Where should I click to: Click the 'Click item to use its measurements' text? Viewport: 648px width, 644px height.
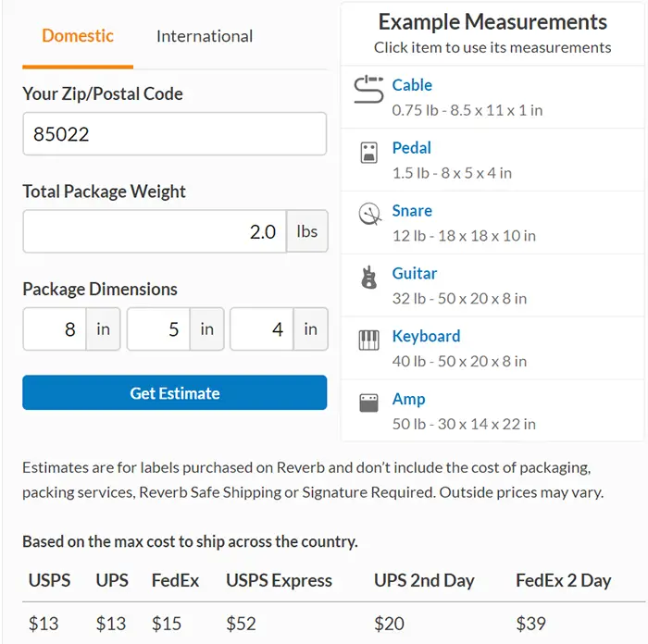(x=492, y=47)
